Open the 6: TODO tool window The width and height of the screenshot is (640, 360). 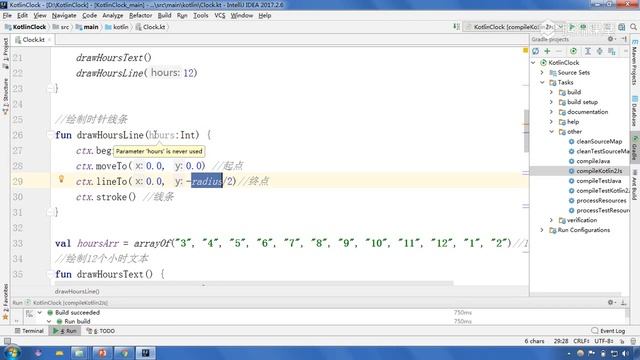pos(101,331)
